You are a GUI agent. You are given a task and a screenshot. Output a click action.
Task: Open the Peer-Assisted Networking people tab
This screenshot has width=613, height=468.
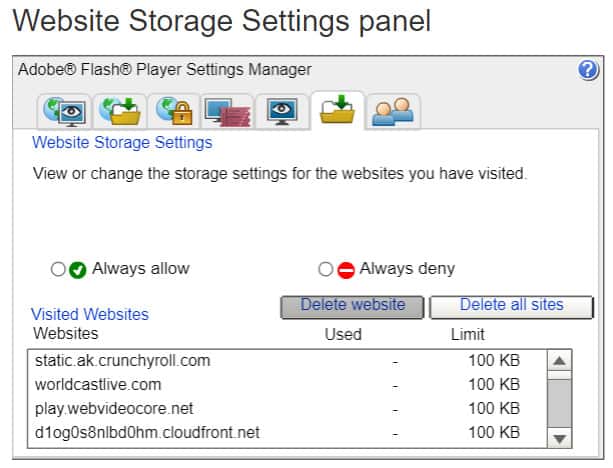pos(393,112)
